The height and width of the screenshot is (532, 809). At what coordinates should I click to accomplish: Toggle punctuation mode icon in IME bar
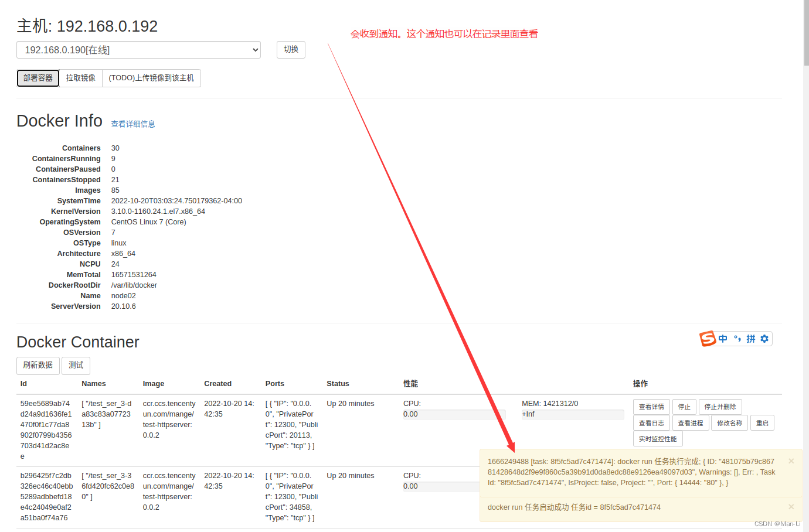click(x=737, y=339)
